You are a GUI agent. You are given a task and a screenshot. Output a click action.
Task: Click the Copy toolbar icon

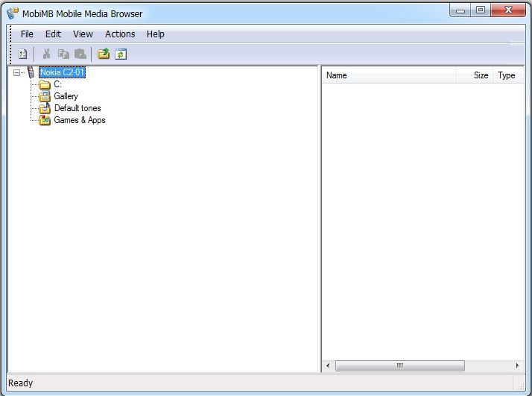point(63,54)
